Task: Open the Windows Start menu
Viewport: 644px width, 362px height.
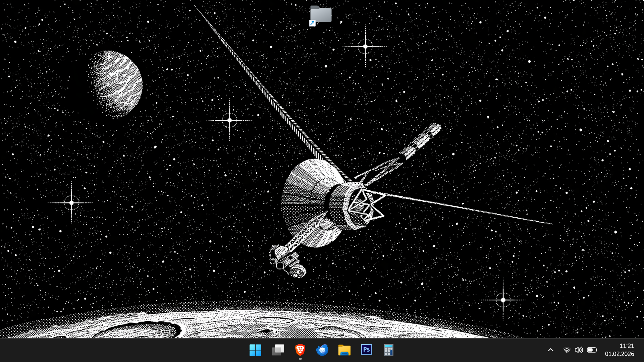Action: pyautogui.click(x=255, y=350)
